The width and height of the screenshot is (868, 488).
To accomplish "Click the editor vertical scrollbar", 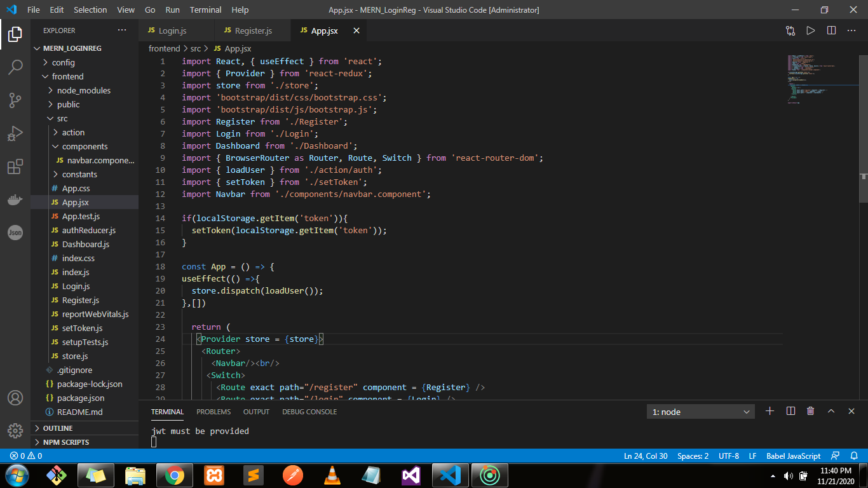I will (863, 128).
